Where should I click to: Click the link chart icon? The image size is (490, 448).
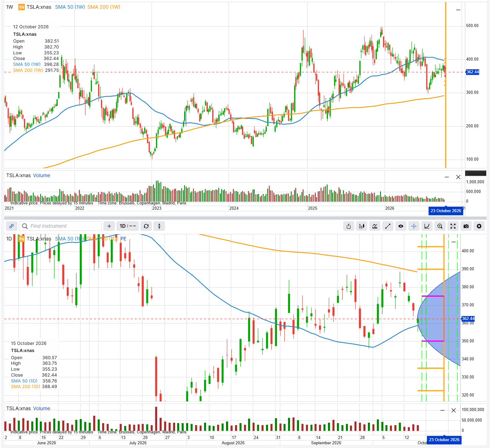click(11, 226)
